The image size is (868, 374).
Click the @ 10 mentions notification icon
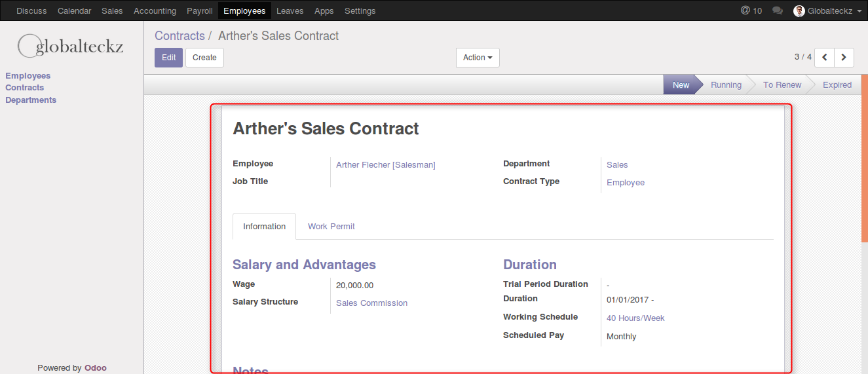[x=751, y=10]
